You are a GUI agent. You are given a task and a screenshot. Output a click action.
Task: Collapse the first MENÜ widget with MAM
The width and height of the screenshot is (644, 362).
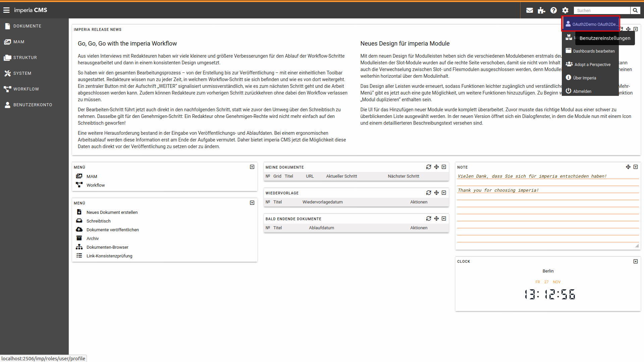pyautogui.click(x=252, y=167)
